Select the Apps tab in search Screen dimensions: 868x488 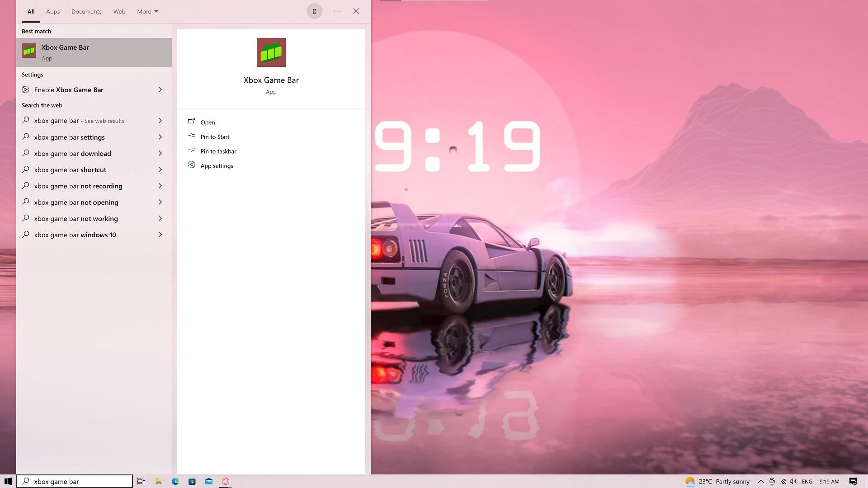(52, 11)
